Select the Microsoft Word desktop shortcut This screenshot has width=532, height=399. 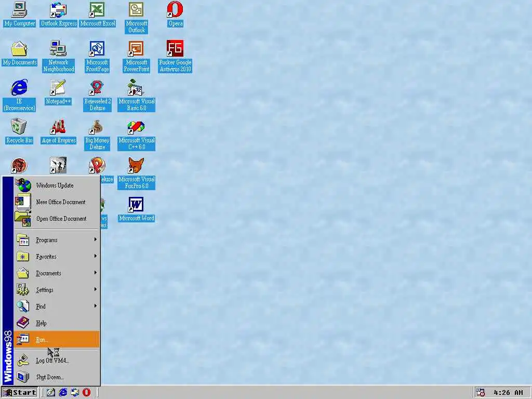137,209
